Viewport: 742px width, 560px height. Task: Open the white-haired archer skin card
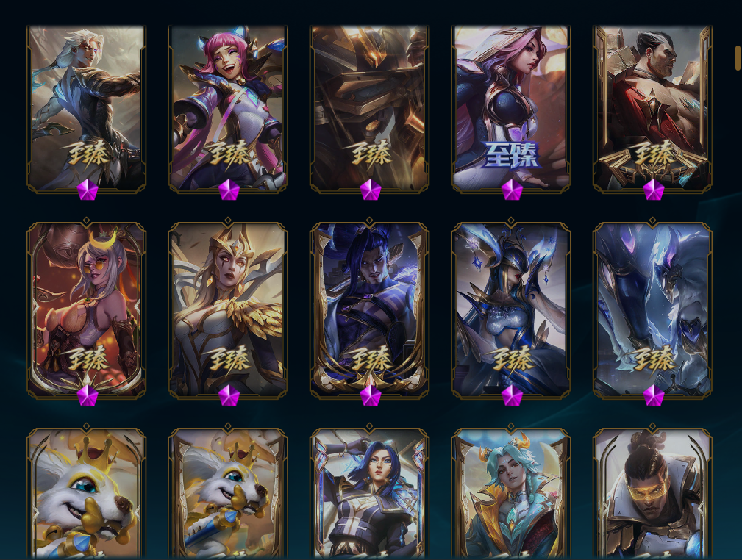pos(86,109)
